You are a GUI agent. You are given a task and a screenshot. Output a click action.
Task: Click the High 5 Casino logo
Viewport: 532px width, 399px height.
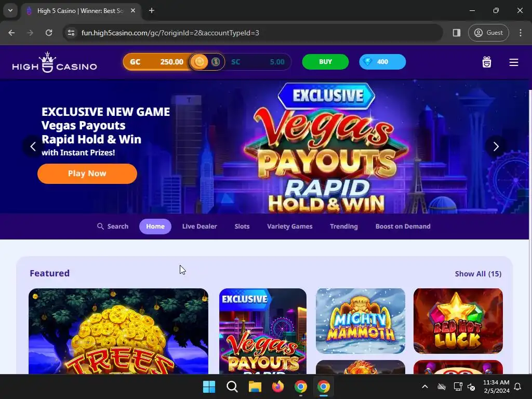(x=54, y=62)
